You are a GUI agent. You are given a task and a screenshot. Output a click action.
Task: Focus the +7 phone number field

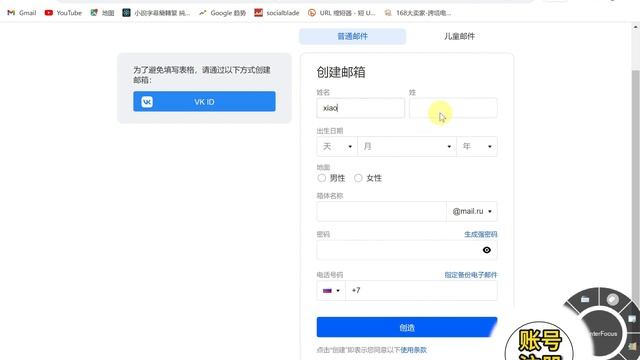(421, 291)
